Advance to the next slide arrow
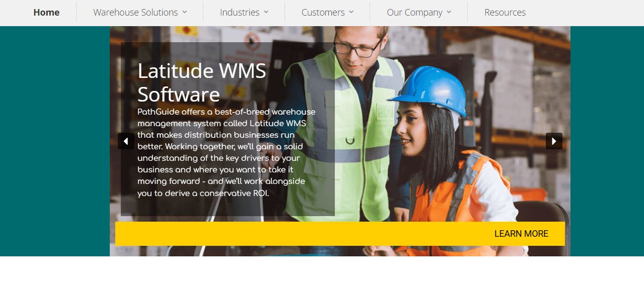 (x=554, y=141)
